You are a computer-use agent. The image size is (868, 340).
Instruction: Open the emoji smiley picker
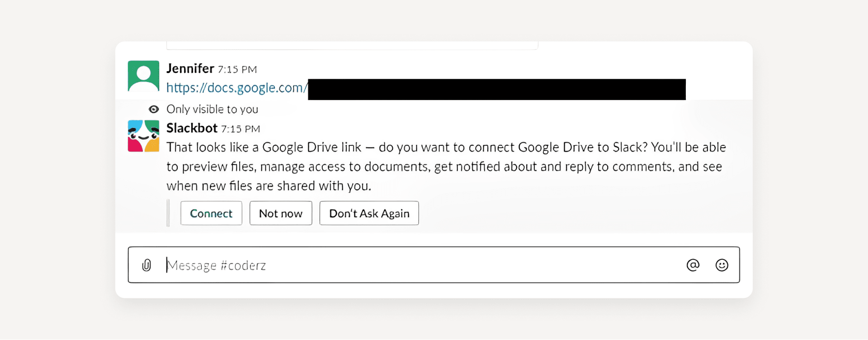[x=722, y=265]
